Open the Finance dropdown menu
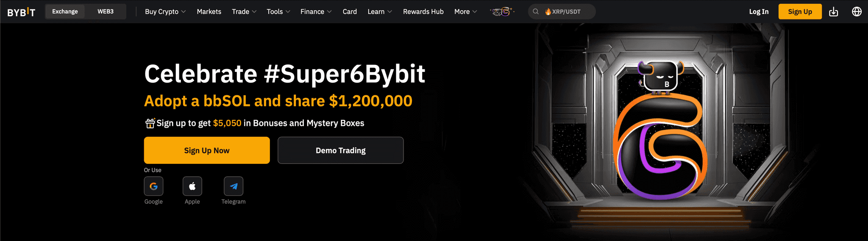The height and width of the screenshot is (241, 868). [316, 12]
